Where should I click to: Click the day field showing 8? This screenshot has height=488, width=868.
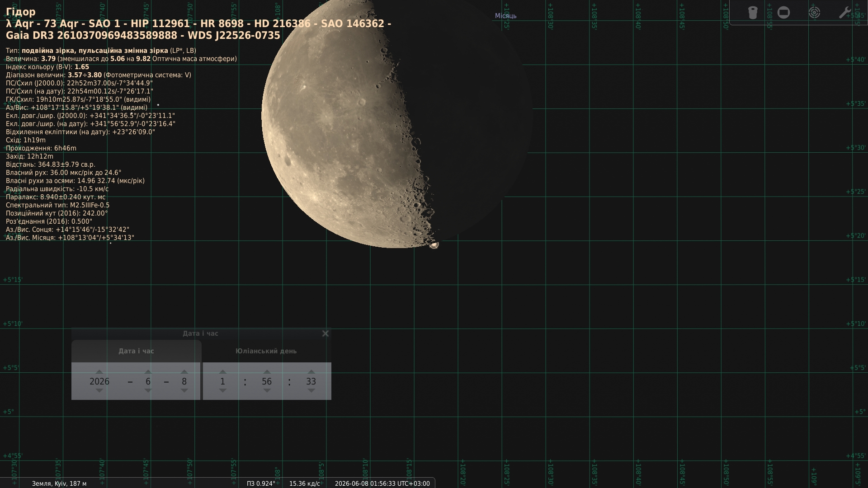coord(184,381)
